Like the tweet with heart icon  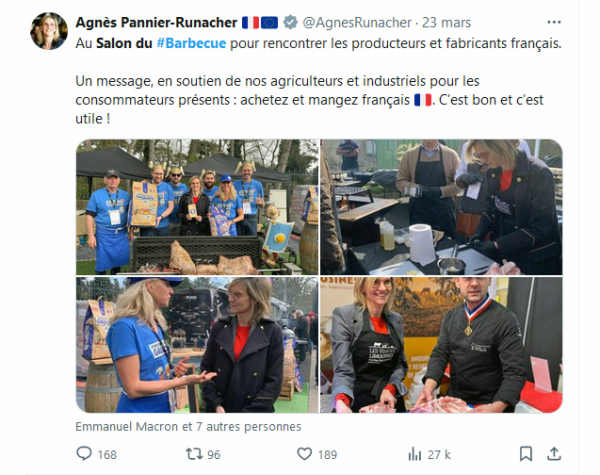(305, 454)
